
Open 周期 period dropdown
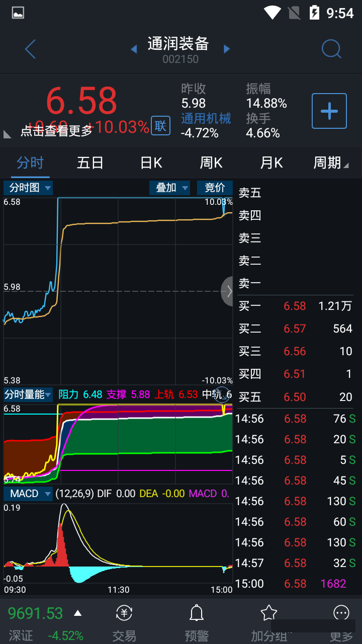point(331,163)
